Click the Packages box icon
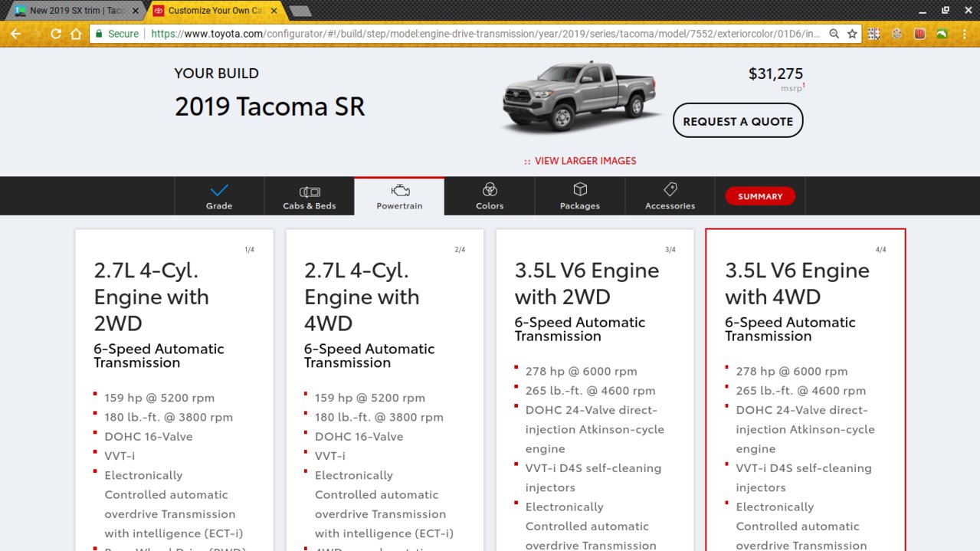 [x=580, y=189]
